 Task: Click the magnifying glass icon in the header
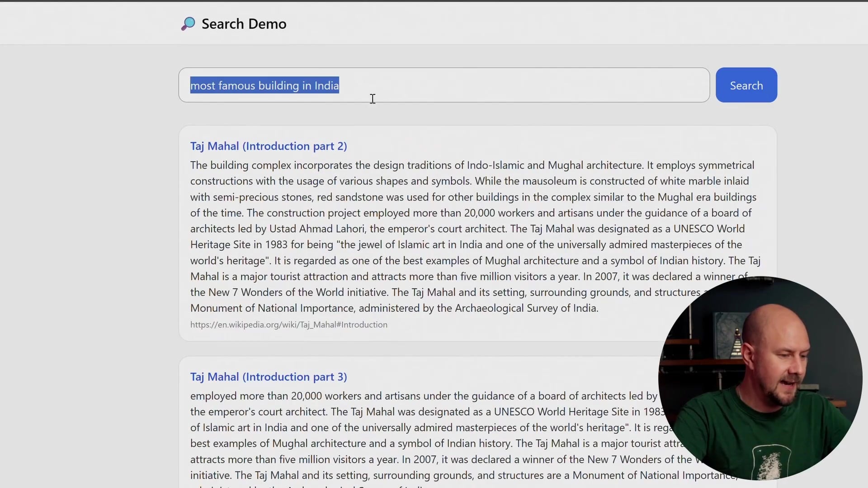pyautogui.click(x=188, y=23)
